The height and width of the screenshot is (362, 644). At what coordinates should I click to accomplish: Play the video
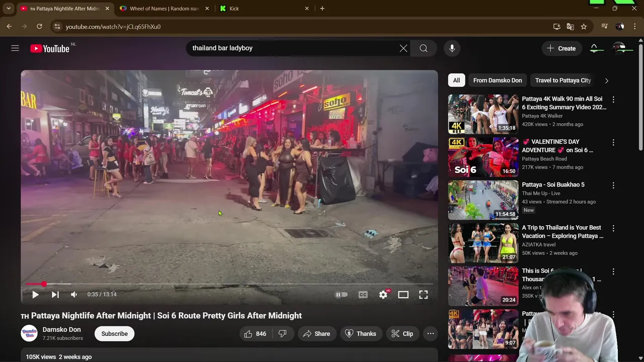[x=35, y=295]
